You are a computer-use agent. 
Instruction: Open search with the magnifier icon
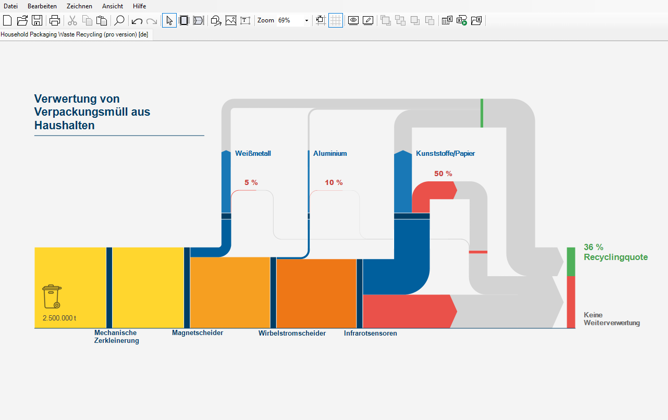click(119, 20)
